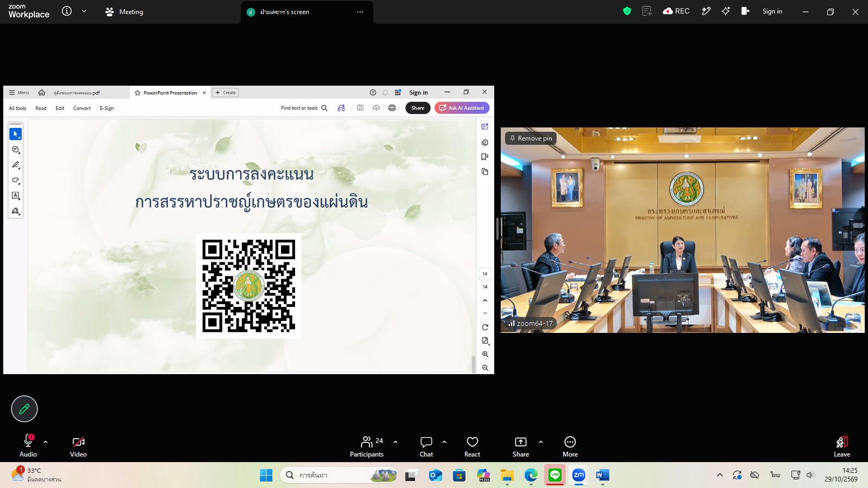Expand the Chat options arrow
868x488 pixels.
[x=444, y=442]
